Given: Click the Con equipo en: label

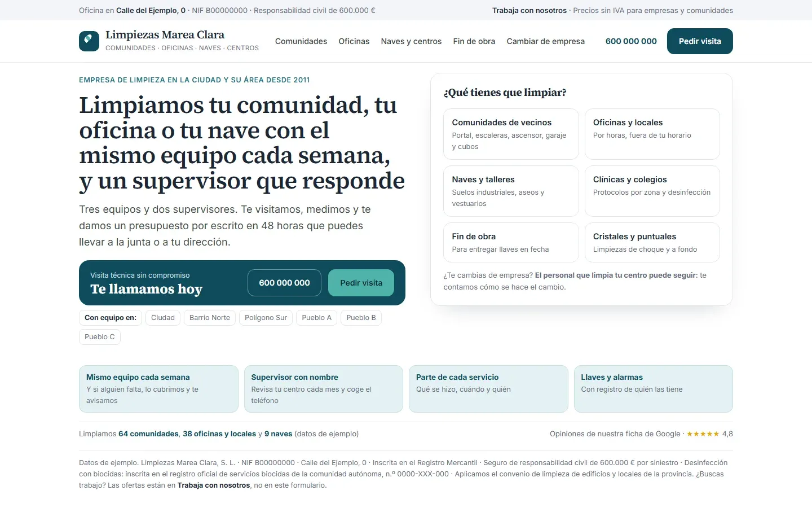Looking at the screenshot, I should click(x=111, y=318).
